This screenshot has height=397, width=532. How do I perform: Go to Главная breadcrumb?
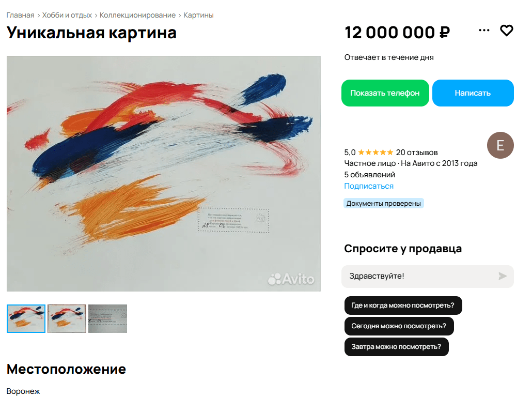click(x=20, y=16)
